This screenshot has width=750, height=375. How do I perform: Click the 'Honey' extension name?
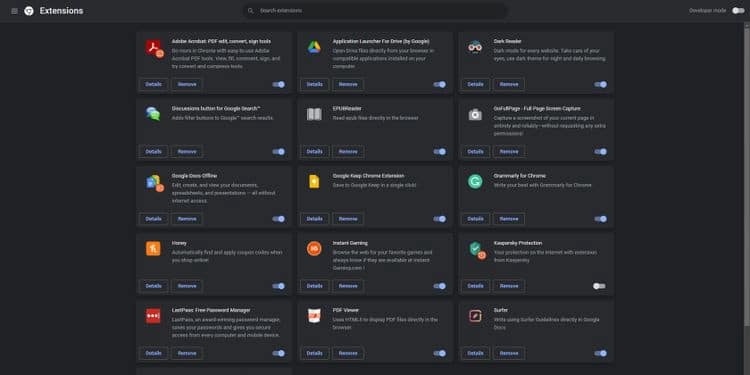179,243
